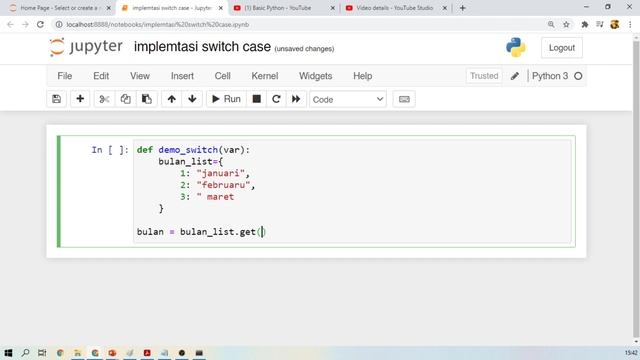Image resolution: width=640 pixels, height=360 pixels.
Task: Open the View menu
Action: coord(140,76)
